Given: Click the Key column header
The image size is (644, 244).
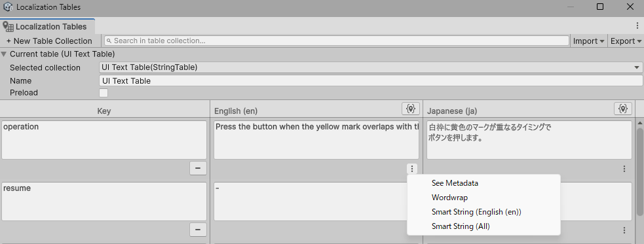Looking at the screenshot, I should tap(104, 111).
